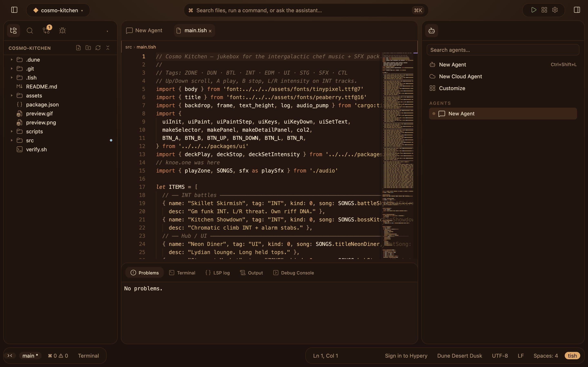The height and width of the screenshot is (367, 588).
Task: Open the source control icon with badge
Action: point(46,30)
